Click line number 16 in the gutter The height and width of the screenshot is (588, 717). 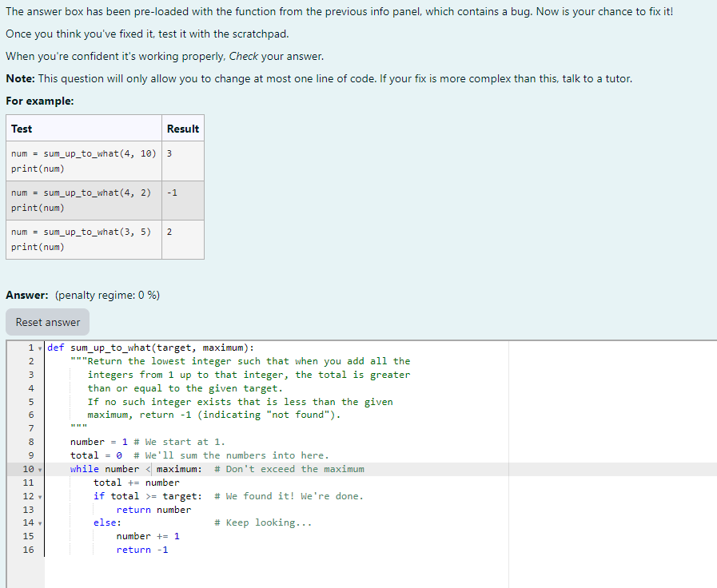coord(28,550)
